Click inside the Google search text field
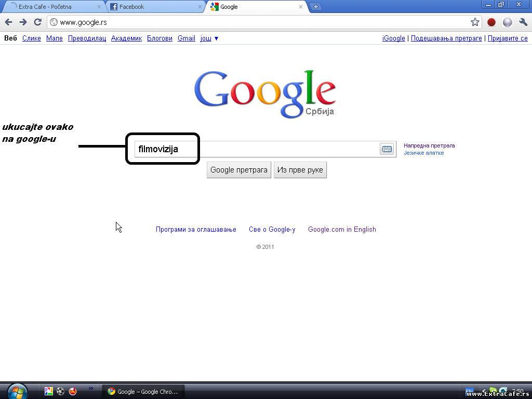This screenshot has width=532, height=399. point(281,149)
